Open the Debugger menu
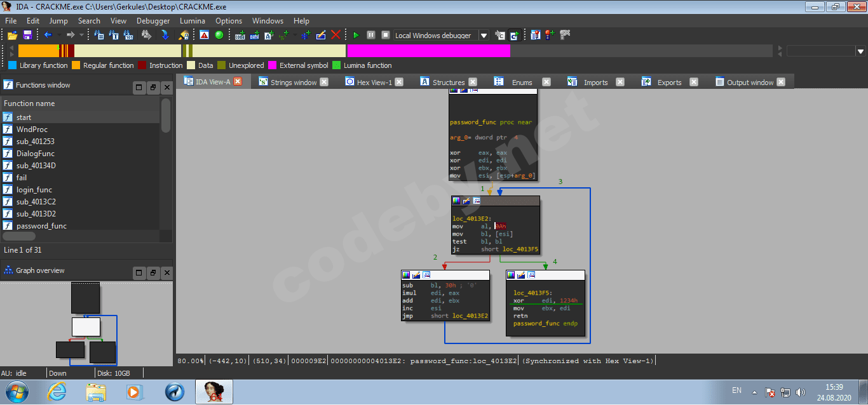 pyautogui.click(x=153, y=21)
